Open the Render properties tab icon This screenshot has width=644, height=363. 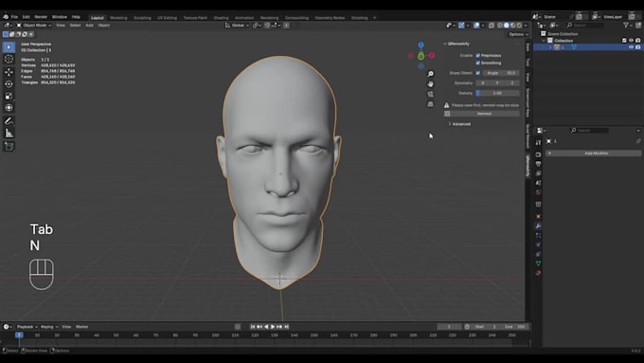(538, 154)
